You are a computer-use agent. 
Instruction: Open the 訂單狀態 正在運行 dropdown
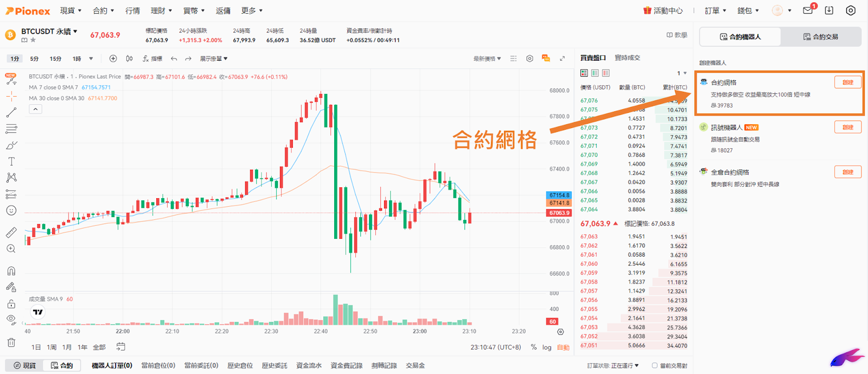(x=613, y=366)
